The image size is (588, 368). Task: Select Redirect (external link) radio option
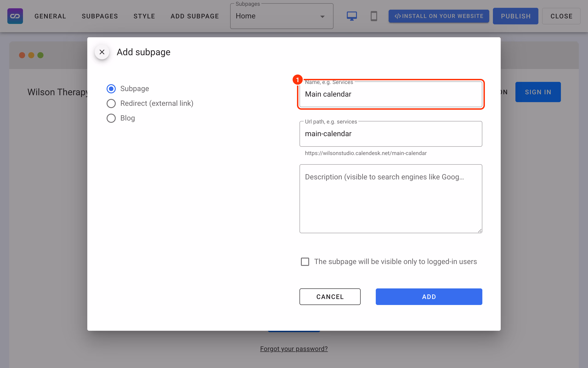(x=111, y=103)
